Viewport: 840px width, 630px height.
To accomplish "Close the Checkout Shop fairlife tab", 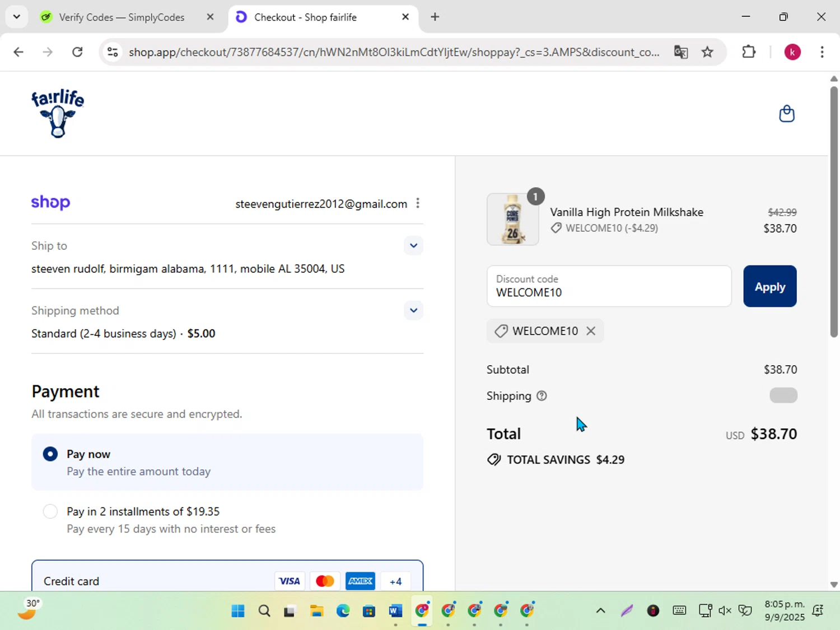I will (x=405, y=17).
